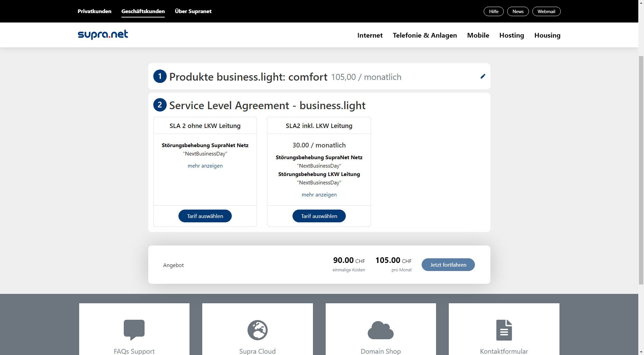
Task: Open Telefonie & Anlagen menu
Action: [x=425, y=35]
